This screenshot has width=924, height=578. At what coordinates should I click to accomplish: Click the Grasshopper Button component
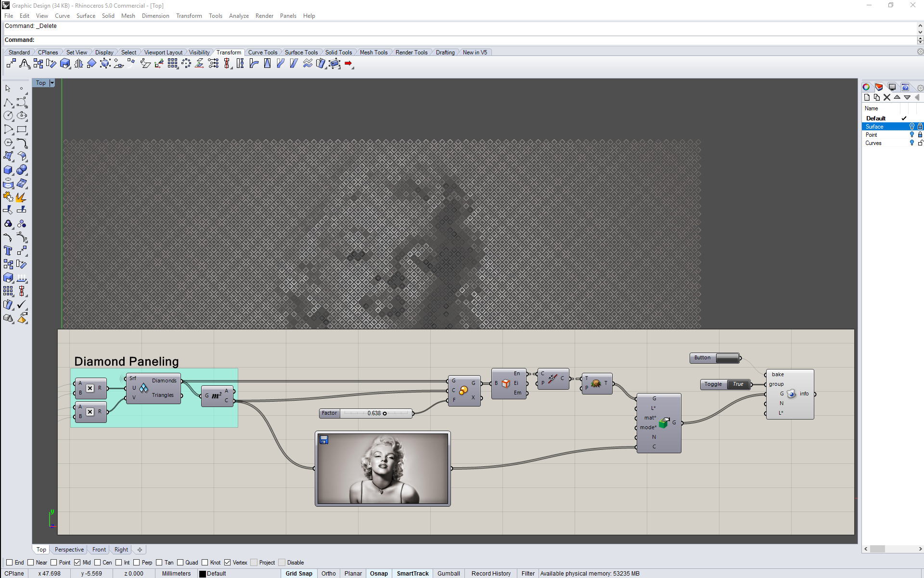[715, 358]
